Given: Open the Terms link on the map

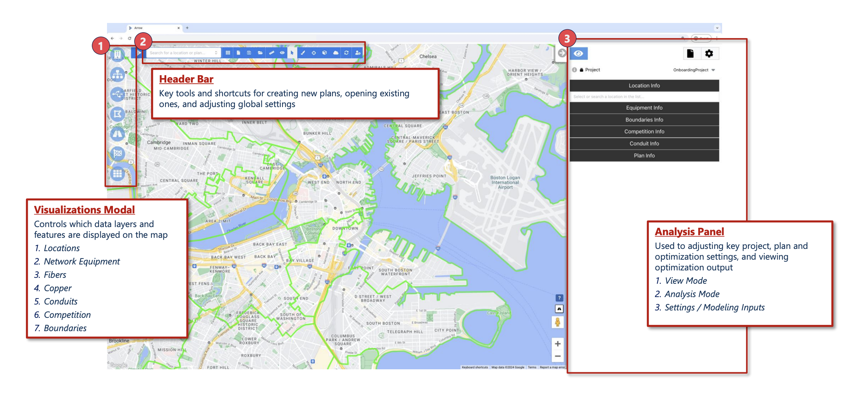Looking at the screenshot, I should 532,367.
